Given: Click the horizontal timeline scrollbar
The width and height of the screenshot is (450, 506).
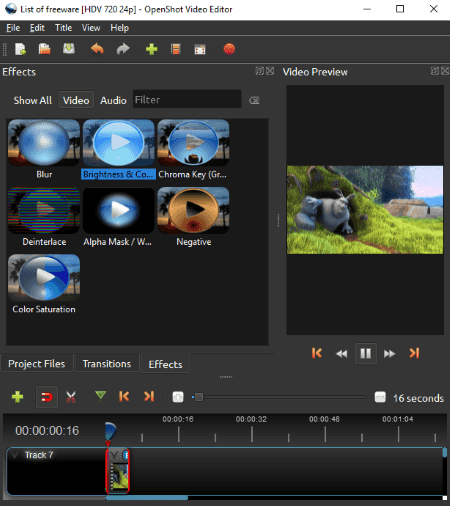Looking at the screenshot, I should [x=147, y=498].
